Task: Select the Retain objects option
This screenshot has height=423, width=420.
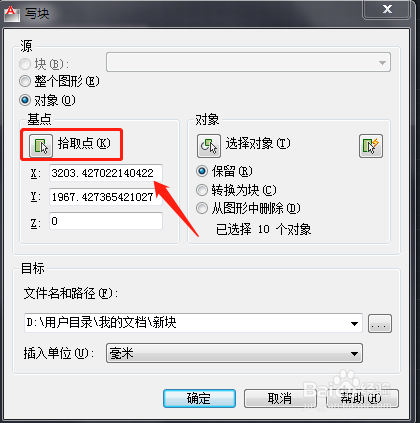Action: [x=202, y=171]
